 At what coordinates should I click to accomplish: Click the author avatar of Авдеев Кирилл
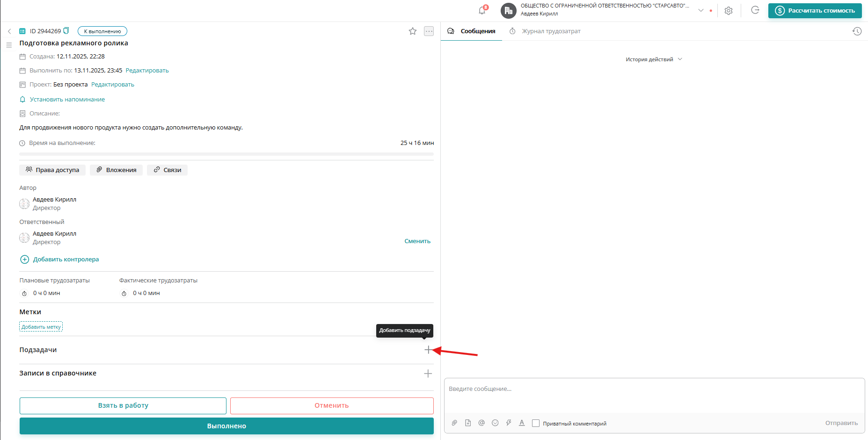click(x=24, y=204)
